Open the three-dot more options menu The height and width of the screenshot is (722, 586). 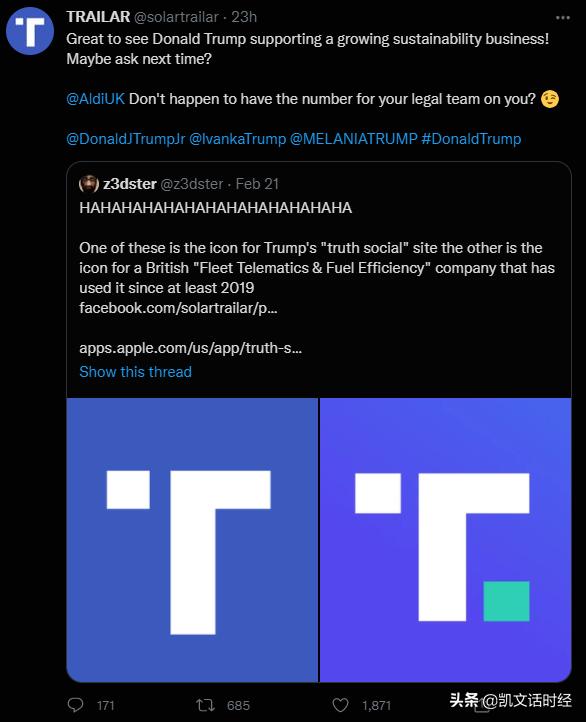563,18
